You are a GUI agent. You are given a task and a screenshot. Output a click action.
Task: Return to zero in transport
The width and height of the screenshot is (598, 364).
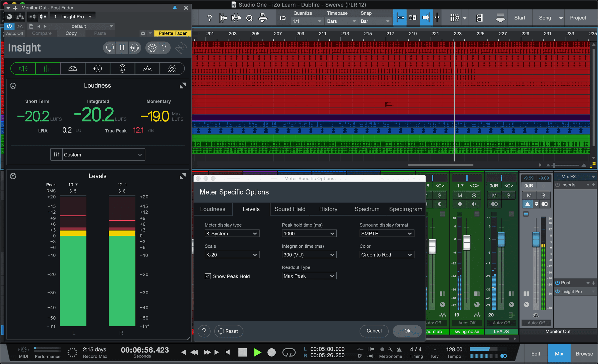227,352
